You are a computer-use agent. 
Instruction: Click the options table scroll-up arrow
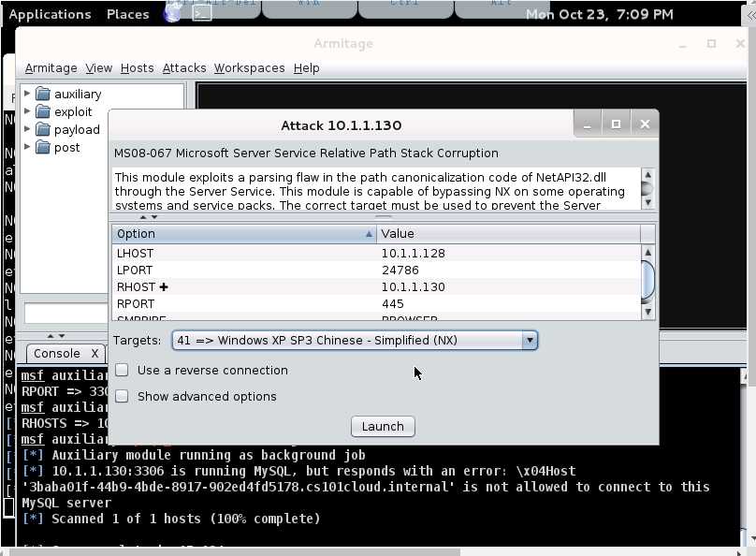click(x=648, y=252)
